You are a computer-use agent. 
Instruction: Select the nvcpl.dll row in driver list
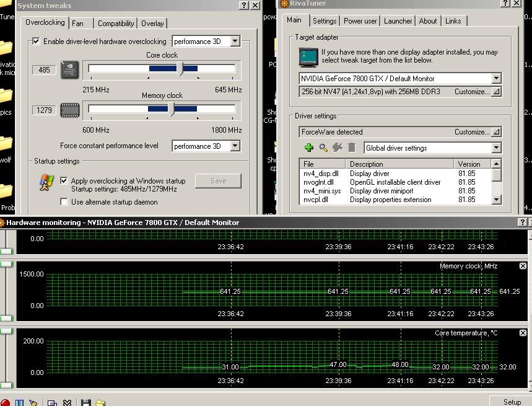[x=395, y=200]
